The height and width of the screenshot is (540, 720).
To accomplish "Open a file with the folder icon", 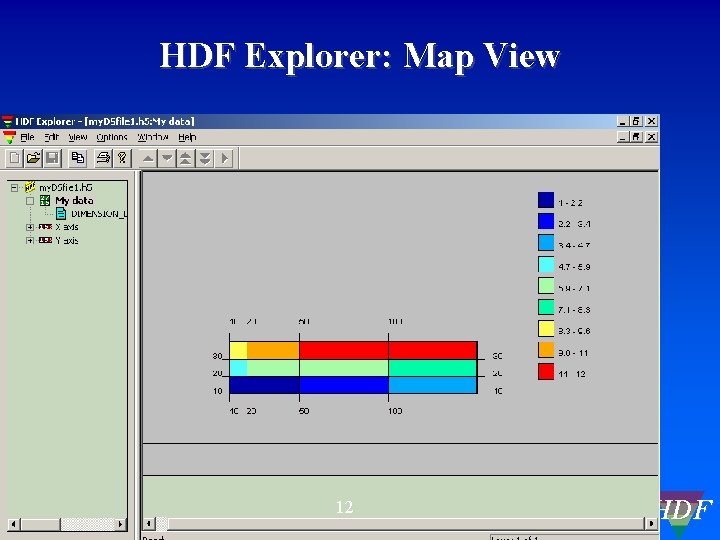I will (x=33, y=158).
